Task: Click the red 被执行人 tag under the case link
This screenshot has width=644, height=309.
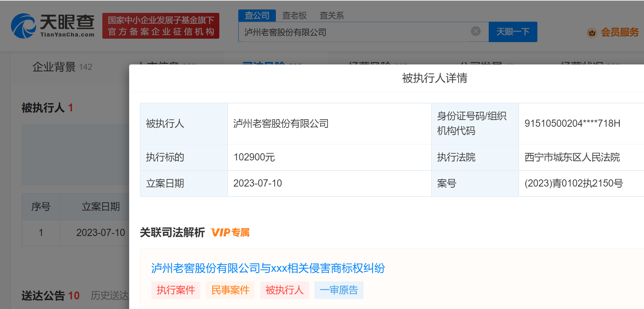Action: 284,290
